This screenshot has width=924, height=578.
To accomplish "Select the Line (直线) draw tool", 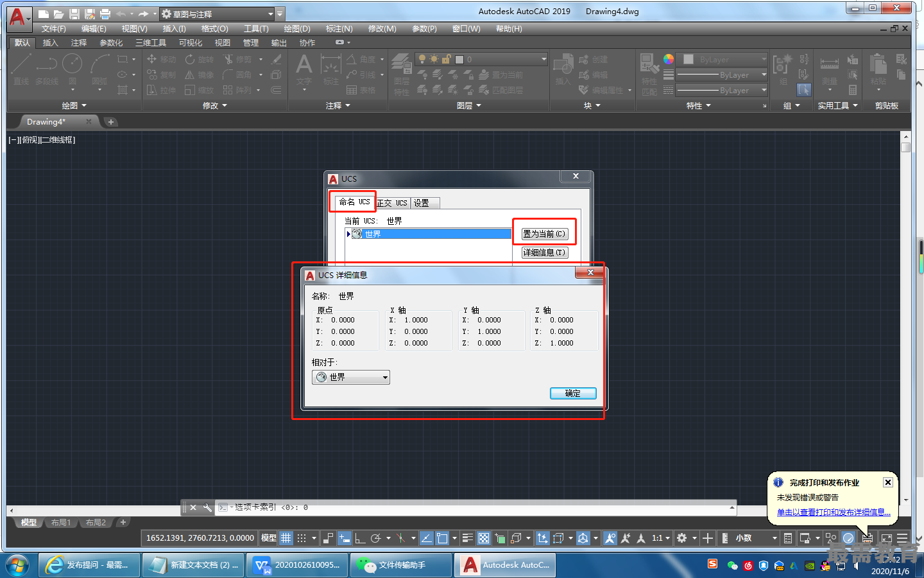I will [21, 67].
